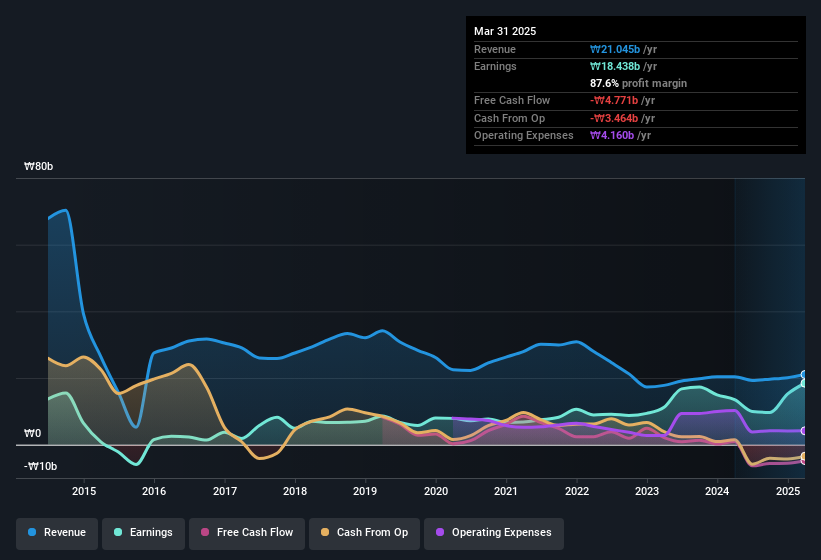Click the -₩10b y-axis label
This screenshot has height=560, width=821.
click(40, 466)
